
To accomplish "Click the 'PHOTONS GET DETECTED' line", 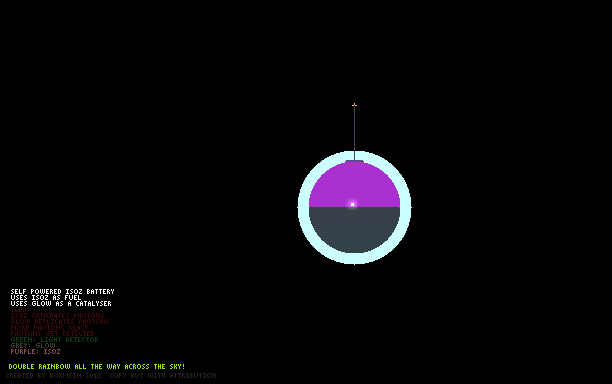I will (52, 334).
